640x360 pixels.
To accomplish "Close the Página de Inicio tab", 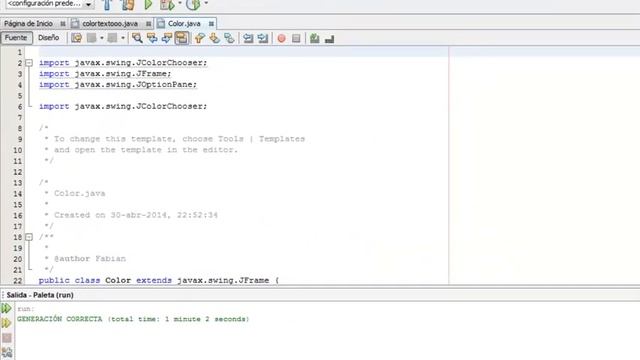I will click(x=62, y=24).
